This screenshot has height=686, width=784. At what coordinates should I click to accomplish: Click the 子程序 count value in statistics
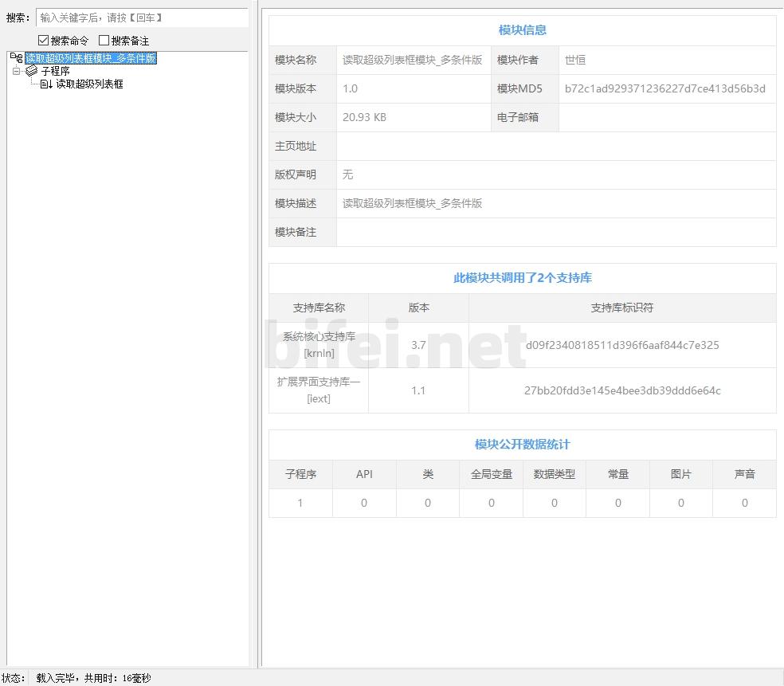pyautogui.click(x=300, y=503)
